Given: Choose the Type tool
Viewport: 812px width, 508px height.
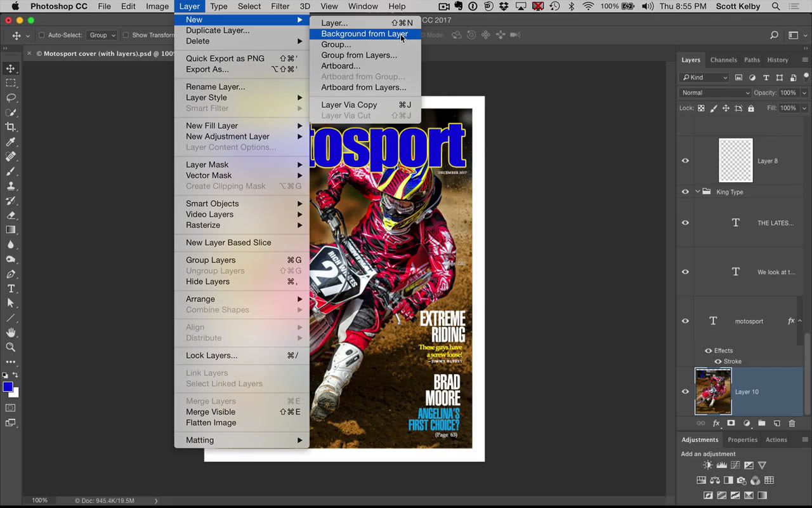Looking at the screenshot, I should point(9,288).
